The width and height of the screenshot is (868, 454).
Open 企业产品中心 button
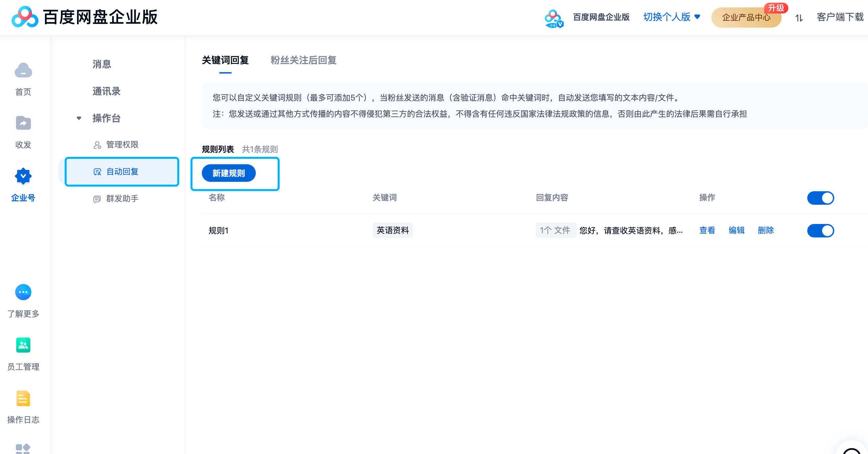click(x=746, y=18)
